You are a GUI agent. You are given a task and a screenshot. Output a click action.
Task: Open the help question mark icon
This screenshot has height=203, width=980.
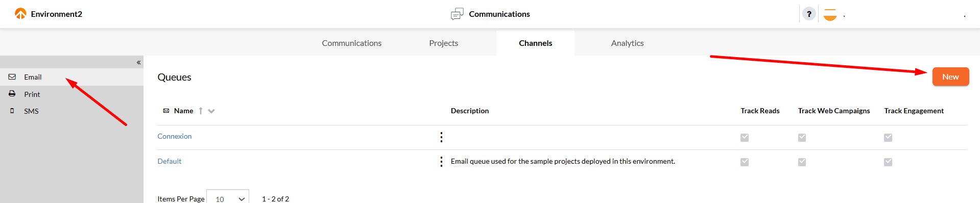point(809,14)
